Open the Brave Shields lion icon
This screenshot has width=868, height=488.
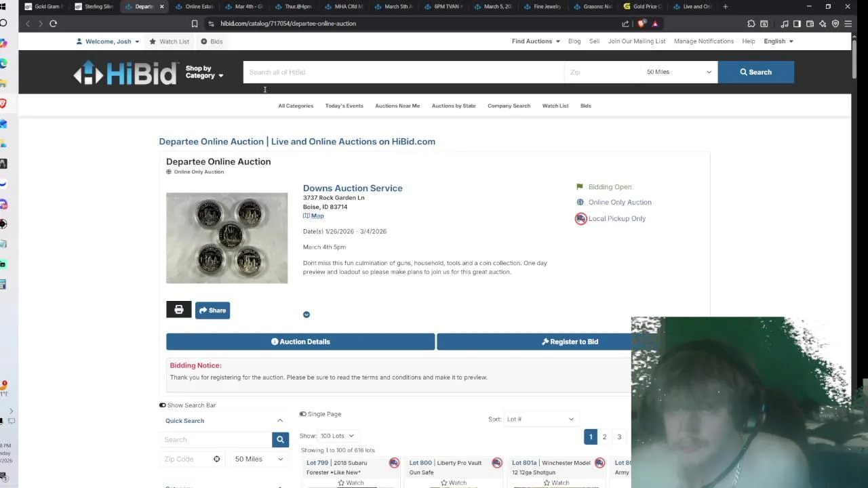pyautogui.click(x=642, y=24)
